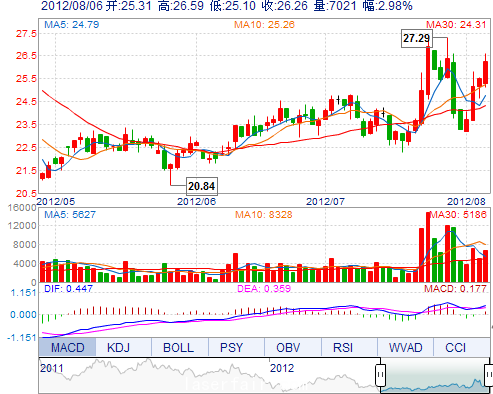This screenshot has width=493, height=394.
Task: Open the BOLL indicator tab
Action: [178, 348]
